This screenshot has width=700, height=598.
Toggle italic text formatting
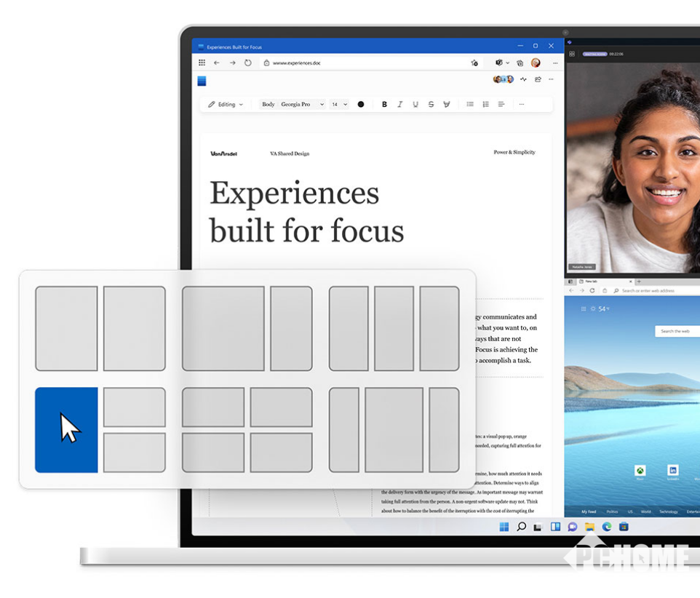pos(399,105)
